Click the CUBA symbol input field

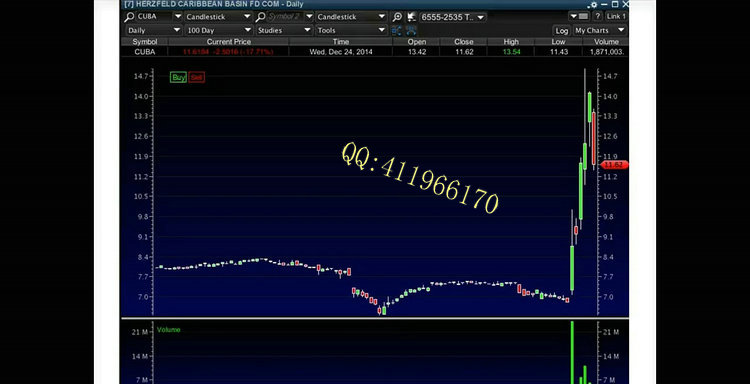click(154, 17)
